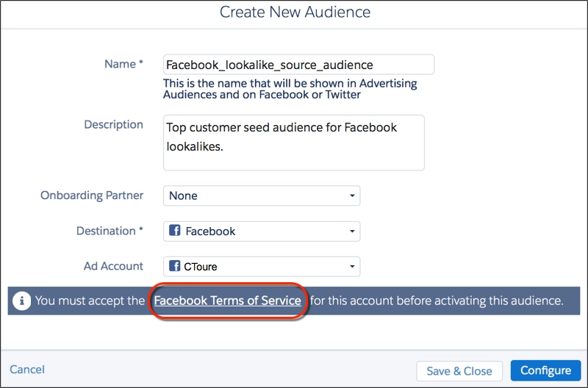Click the Onboarding Partner label
Image resolution: width=588 pixels, height=388 pixels.
pyautogui.click(x=92, y=195)
